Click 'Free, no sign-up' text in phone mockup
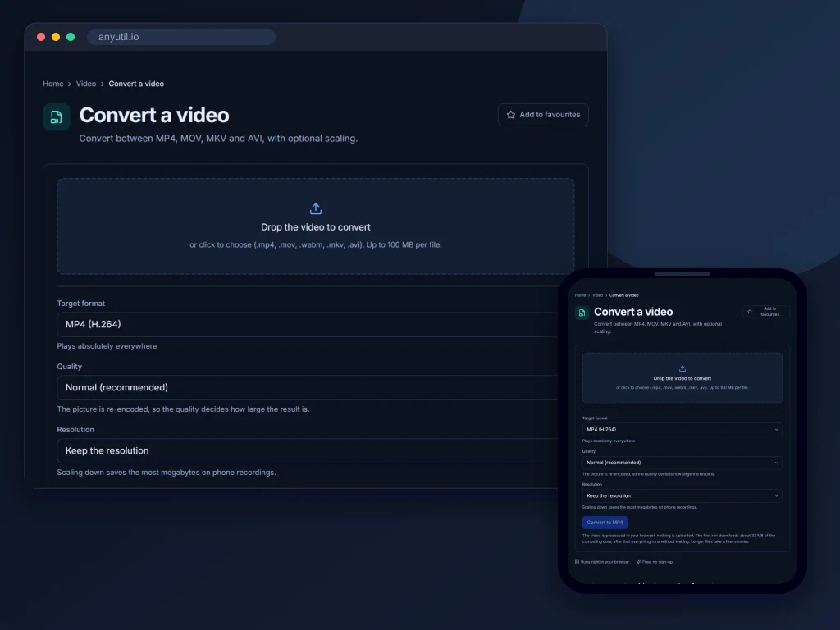The width and height of the screenshot is (840, 630). click(x=657, y=562)
